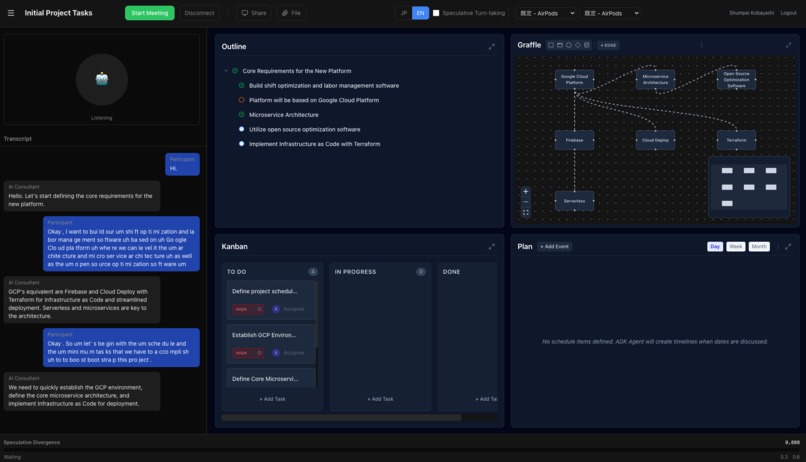806x462 pixels.
Task: Select the window/container shape tool in Graffle
Action: pyautogui.click(x=560, y=45)
